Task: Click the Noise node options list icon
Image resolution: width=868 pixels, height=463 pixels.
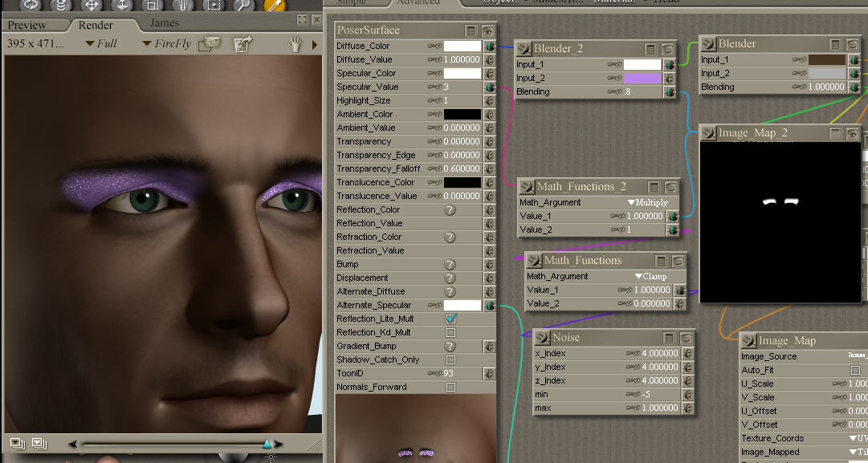Action: [669, 338]
